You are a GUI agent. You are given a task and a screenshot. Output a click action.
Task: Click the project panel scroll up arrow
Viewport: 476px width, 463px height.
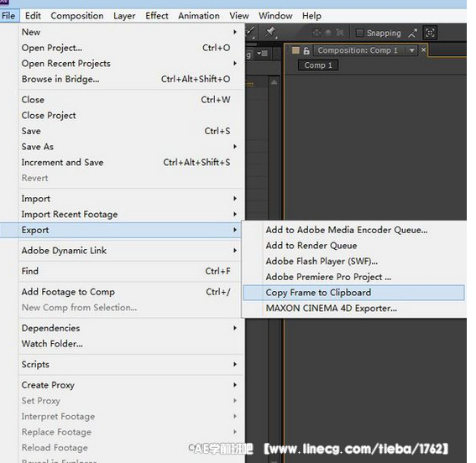click(x=274, y=82)
